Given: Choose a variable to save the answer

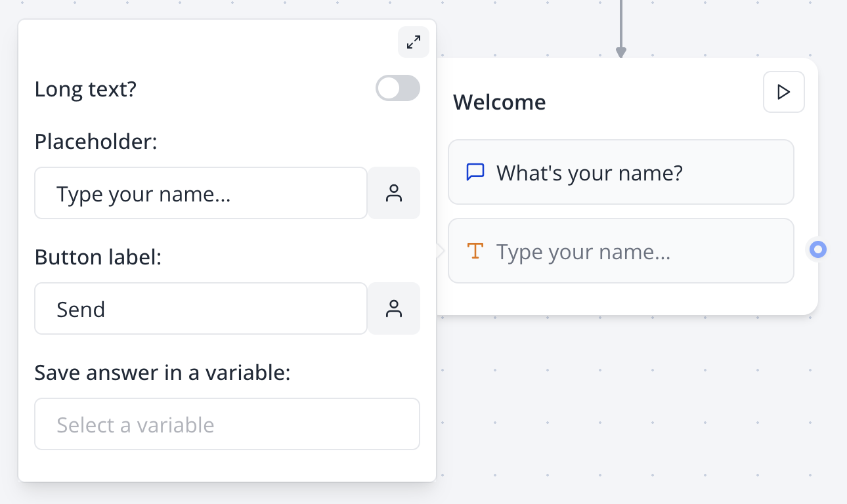Looking at the screenshot, I should (x=227, y=424).
